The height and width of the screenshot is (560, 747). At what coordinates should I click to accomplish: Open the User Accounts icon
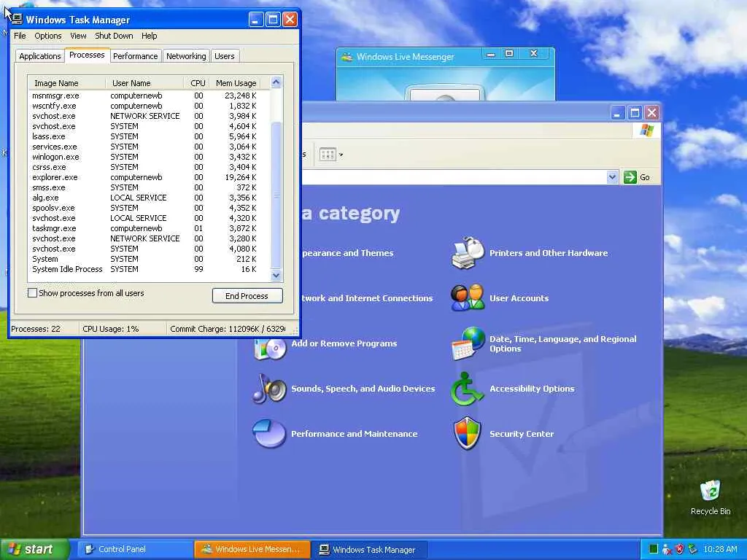(468, 297)
